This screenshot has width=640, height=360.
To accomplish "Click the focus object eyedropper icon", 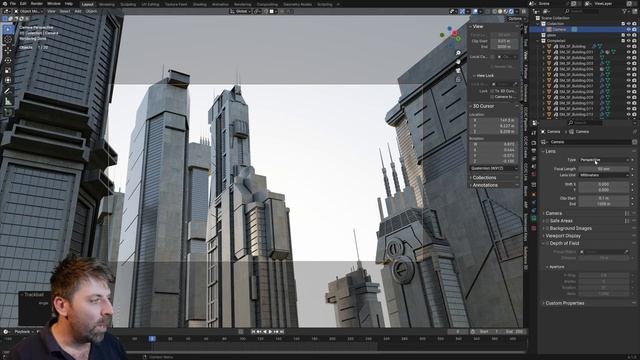I will pos(627,252).
